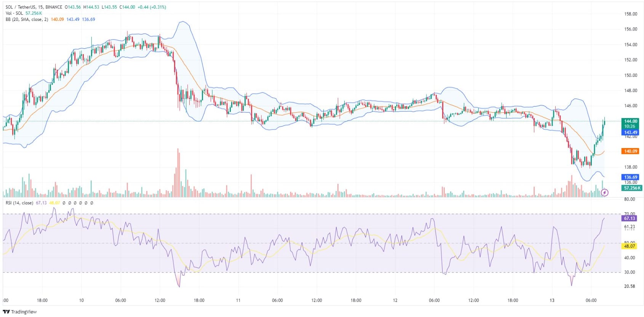Viewport: 644px width, 317px height.
Task: Click the change value +0.44 (+0.31%)
Action: pyautogui.click(x=152, y=7)
